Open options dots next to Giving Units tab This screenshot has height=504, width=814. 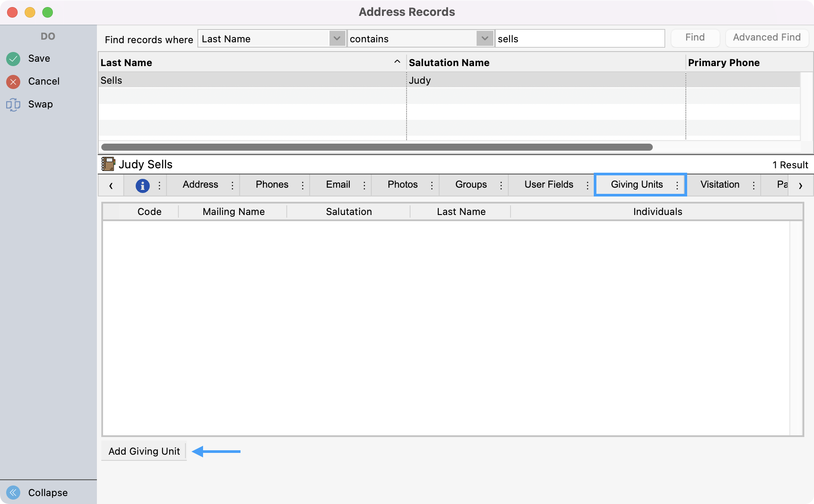[x=677, y=185]
